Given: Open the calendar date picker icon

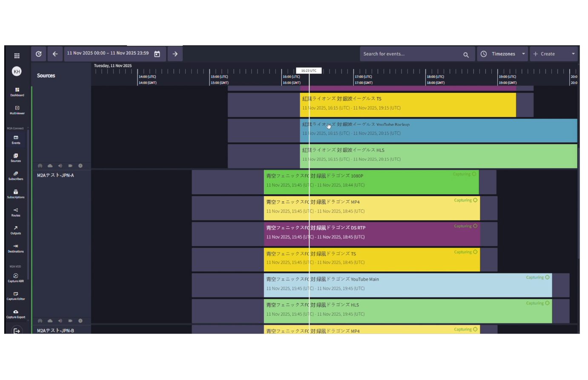Looking at the screenshot, I should (x=157, y=54).
